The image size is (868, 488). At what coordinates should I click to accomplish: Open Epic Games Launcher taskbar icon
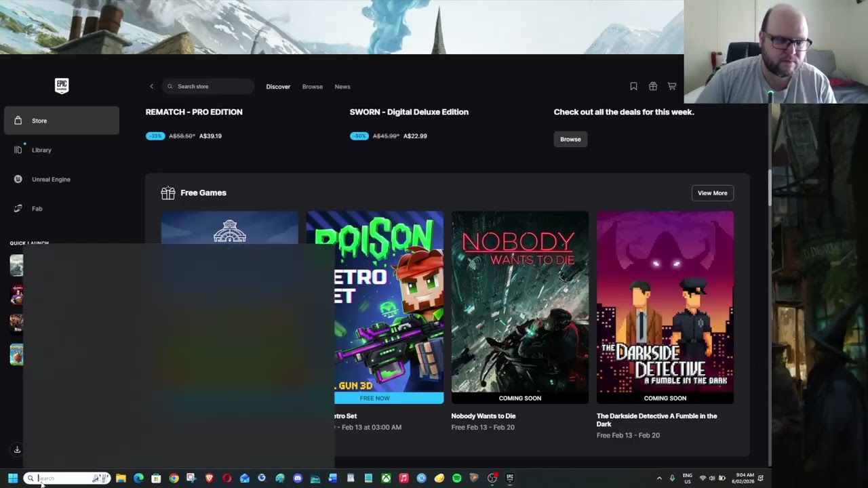coord(509,479)
